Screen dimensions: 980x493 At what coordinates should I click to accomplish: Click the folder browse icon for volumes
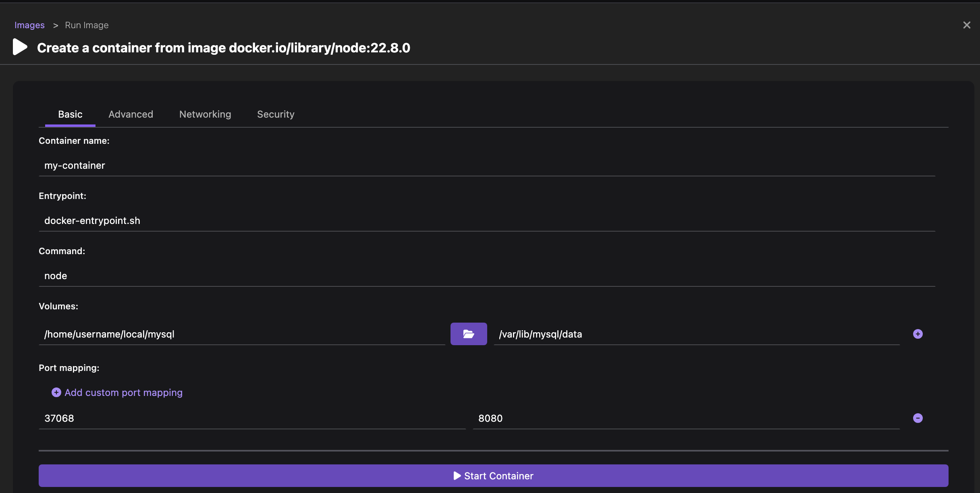[x=468, y=334]
